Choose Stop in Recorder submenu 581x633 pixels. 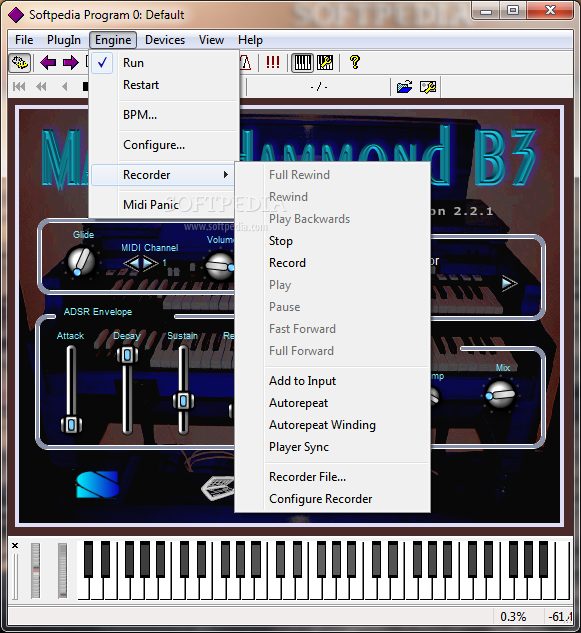tap(333, 241)
